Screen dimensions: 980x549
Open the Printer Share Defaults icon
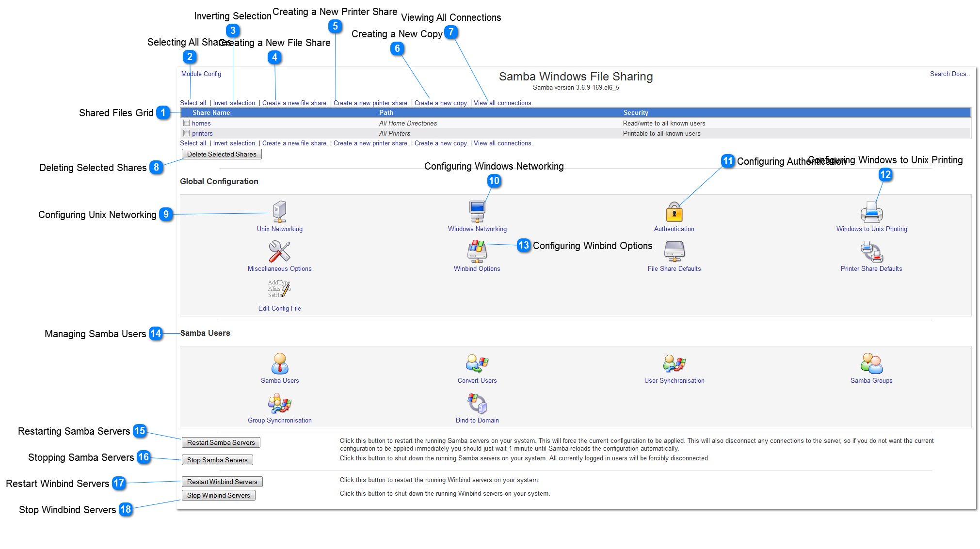[x=871, y=251]
